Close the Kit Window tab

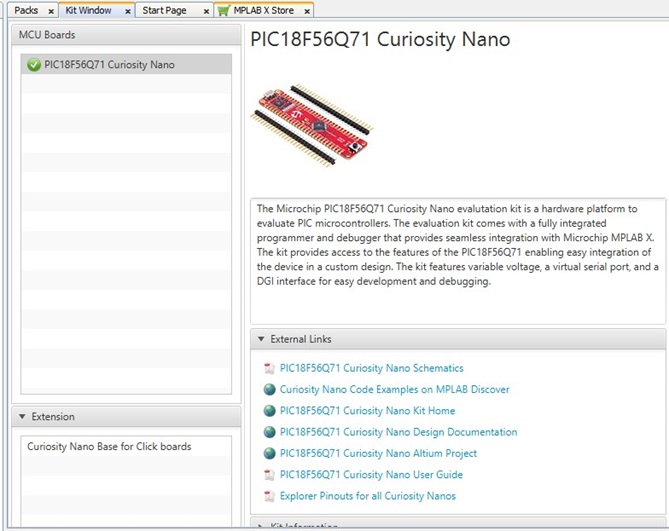point(128,12)
